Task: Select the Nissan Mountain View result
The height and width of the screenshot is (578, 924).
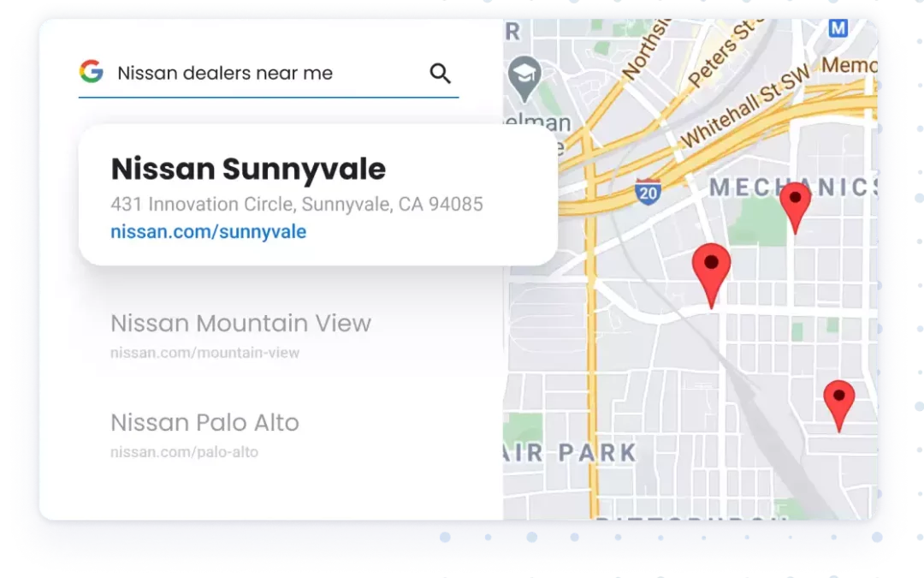Action: (240, 324)
